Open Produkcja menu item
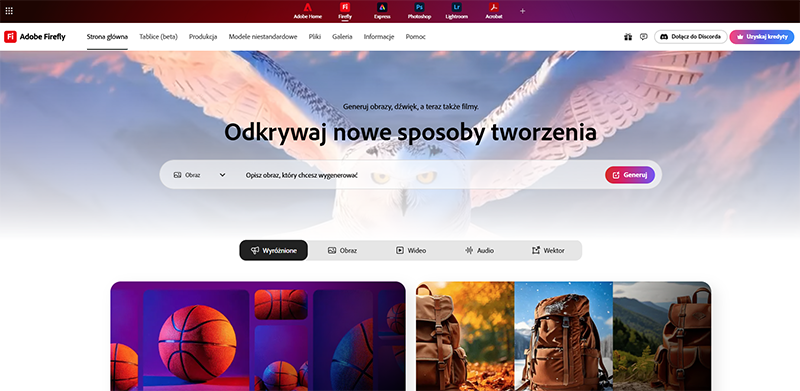This screenshot has width=800, height=391. coord(203,37)
